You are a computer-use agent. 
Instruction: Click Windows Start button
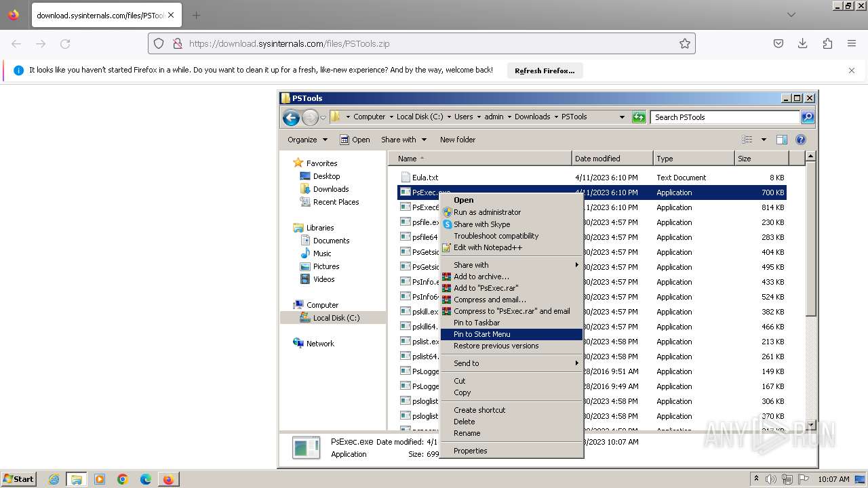pos(19,479)
